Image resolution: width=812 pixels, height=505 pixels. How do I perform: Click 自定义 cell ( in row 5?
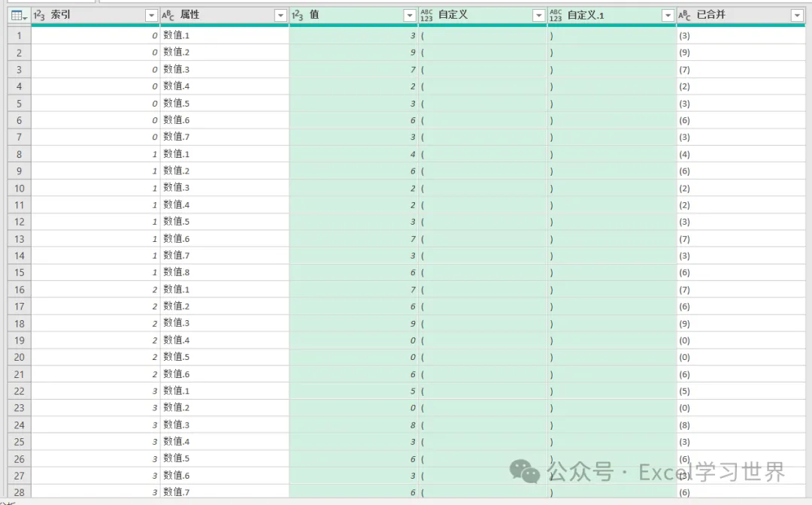[482, 104]
